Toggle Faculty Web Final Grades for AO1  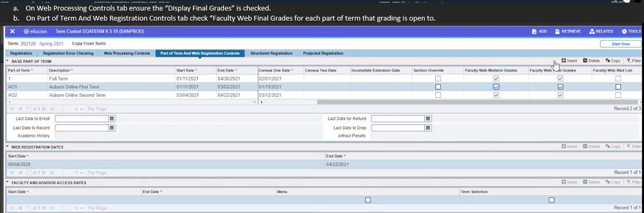(x=561, y=87)
